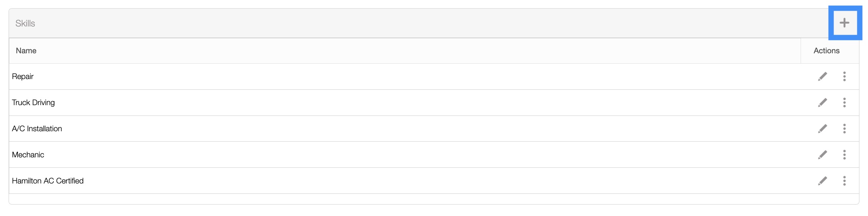868x216 pixels.
Task: Select the Mechanic skill name
Action: click(28, 155)
